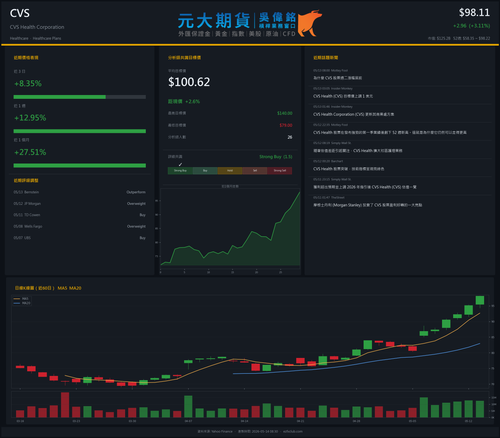Click the candlestick chart title with MA5 MA20
The height and width of the screenshot is (438, 500).
[x=48, y=288]
